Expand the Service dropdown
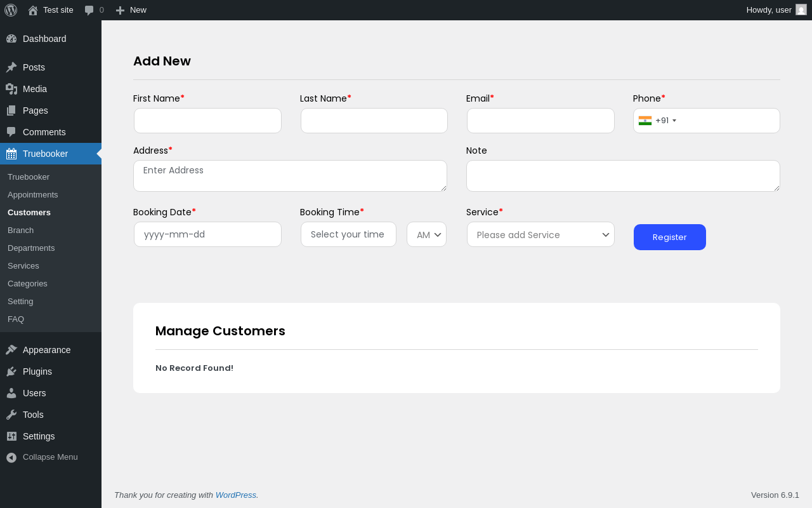Viewport: 812px width, 508px height. pos(540,234)
